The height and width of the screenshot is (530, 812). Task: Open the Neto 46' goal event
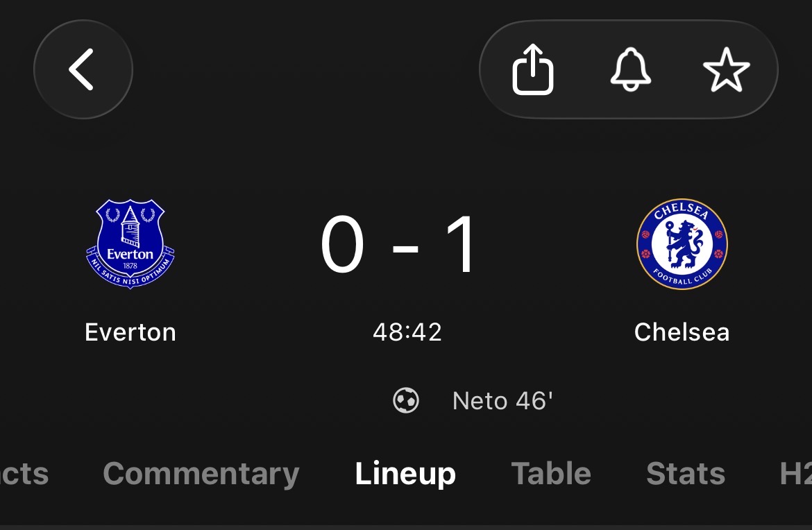(x=502, y=400)
